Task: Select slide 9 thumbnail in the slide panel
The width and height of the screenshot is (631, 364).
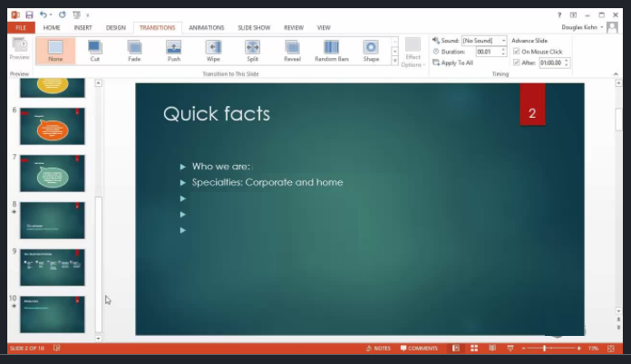Action: 52,268
